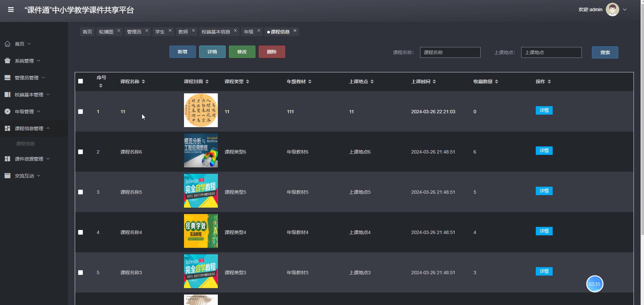The width and height of the screenshot is (644, 305).
Task: Click the 课件资源管理 grid icon
Action: tap(7, 159)
